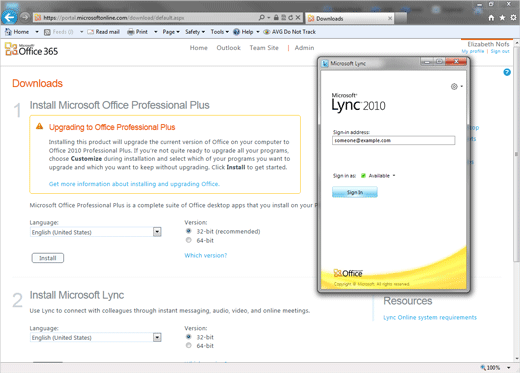Select Lync 64-bit radio button
520x373 pixels.
189,346
